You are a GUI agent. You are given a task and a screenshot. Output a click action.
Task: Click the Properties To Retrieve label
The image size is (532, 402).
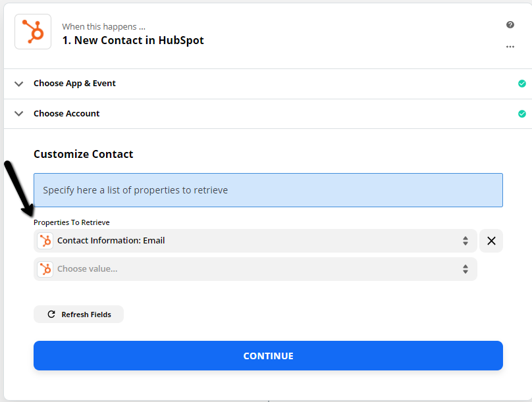pyautogui.click(x=72, y=222)
